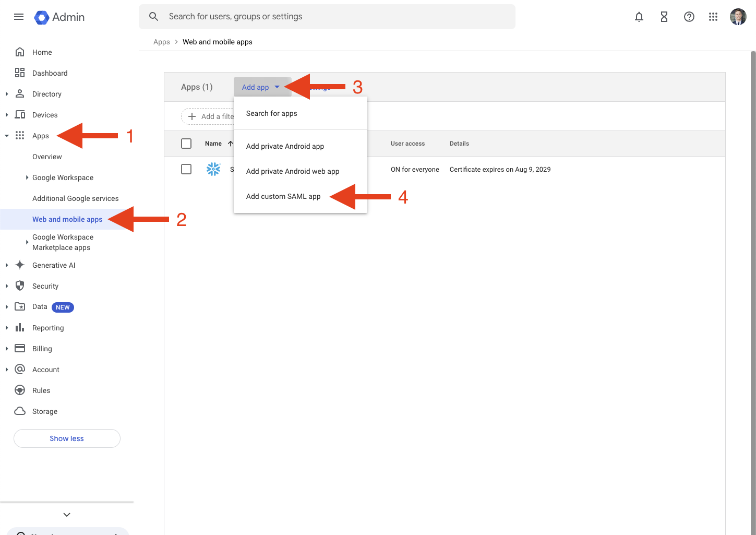Viewport: 756px width, 535px height.
Task: Toggle the select-all apps checkbox in header
Action: 186,144
